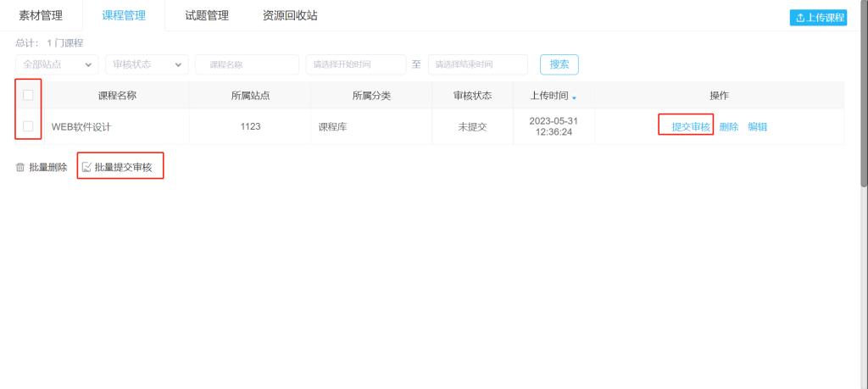Open the 审核状态 filter dropdown
This screenshot has height=389, width=868.
pos(146,64)
